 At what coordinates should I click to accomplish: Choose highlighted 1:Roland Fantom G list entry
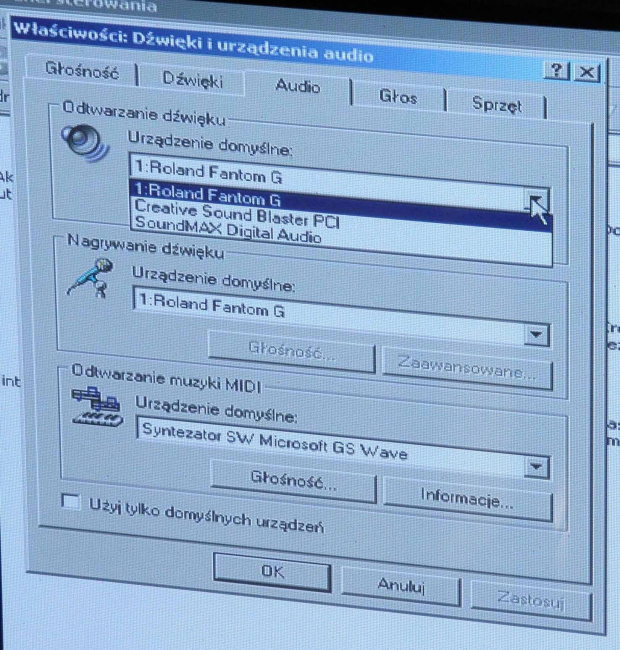[x=340, y=205]
